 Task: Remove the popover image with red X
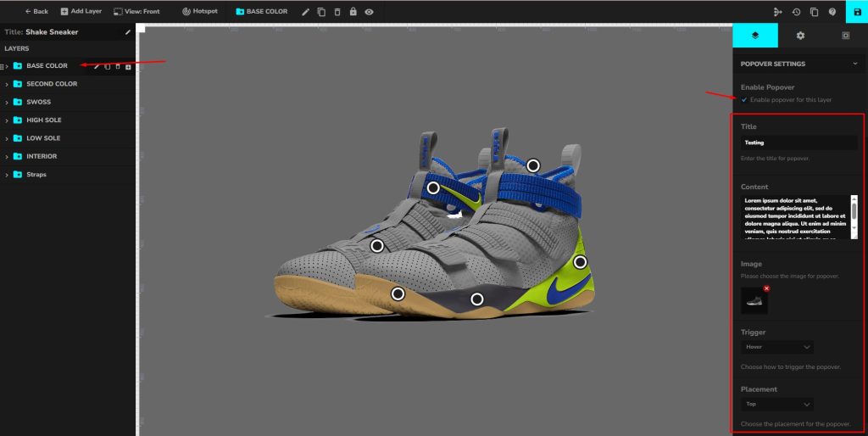point(766,289)
